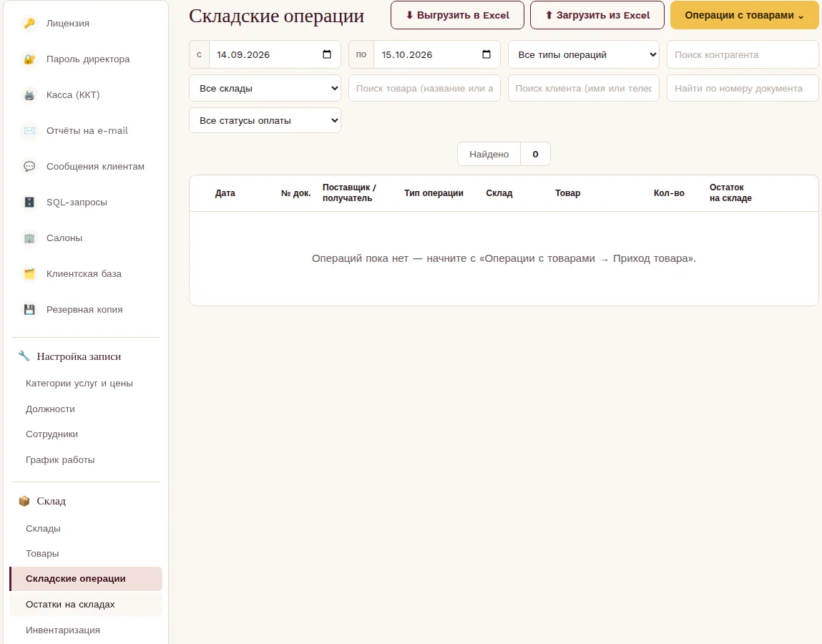
Task: Open the Все типы операций dropdown
Action: [584, 54]
